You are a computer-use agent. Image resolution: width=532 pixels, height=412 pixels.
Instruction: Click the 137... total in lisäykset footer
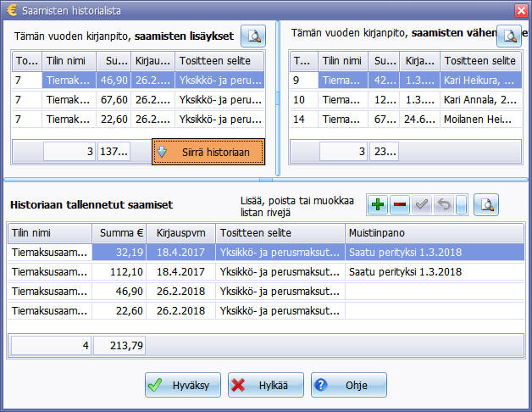point(114,152)
